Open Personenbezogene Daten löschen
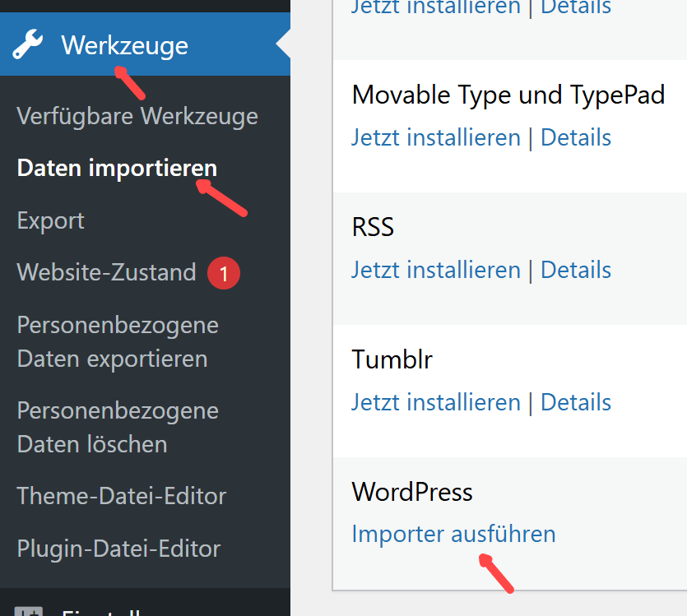This screenshot has width=687, height=616. [x=118, y=427]
